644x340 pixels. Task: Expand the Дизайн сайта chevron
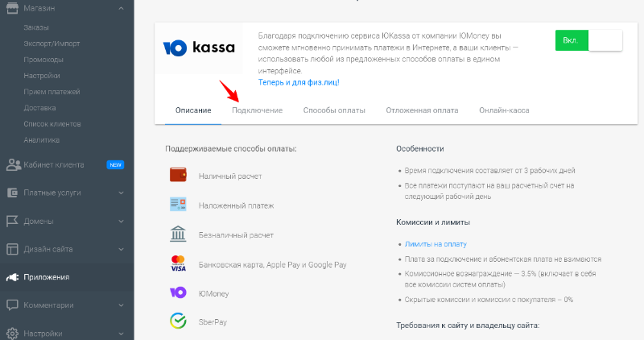[122, 249]
